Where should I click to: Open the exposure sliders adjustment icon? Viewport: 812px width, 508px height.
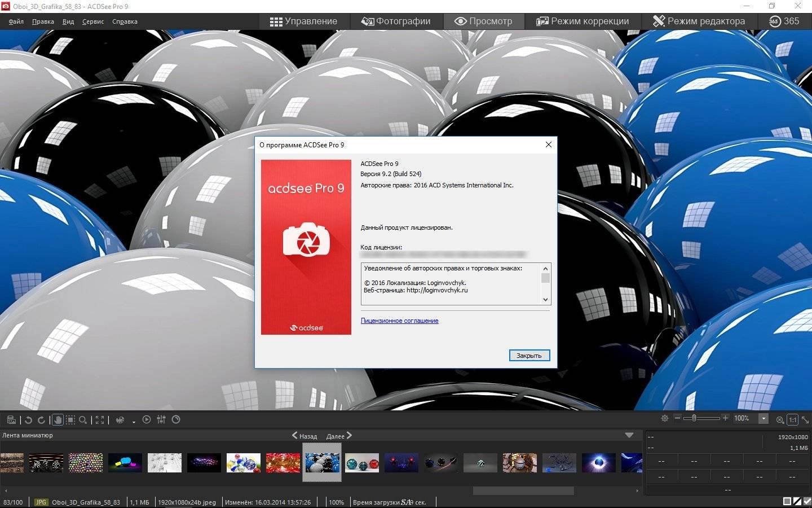[x=161, y=419]
